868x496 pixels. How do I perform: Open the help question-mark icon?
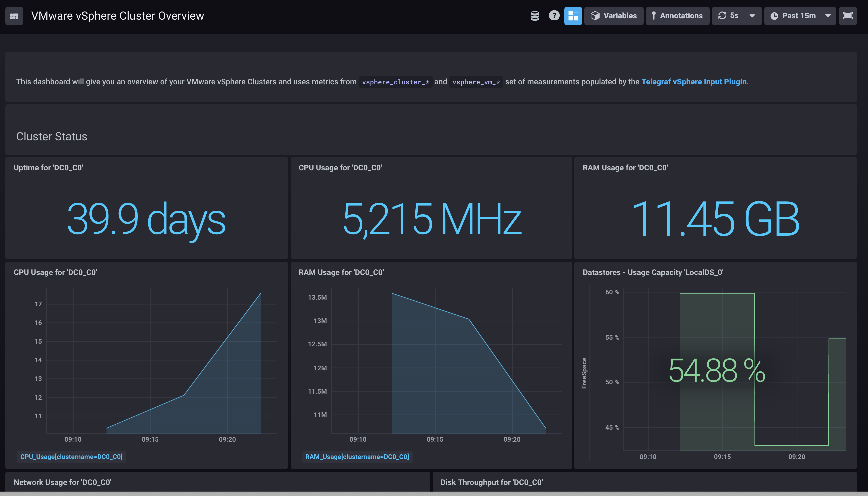click(x=554, y=16)
